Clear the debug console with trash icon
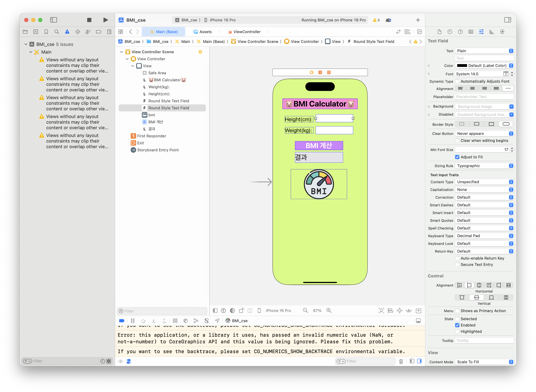This screenshot has height=392, width=536. tap(401, 361)
